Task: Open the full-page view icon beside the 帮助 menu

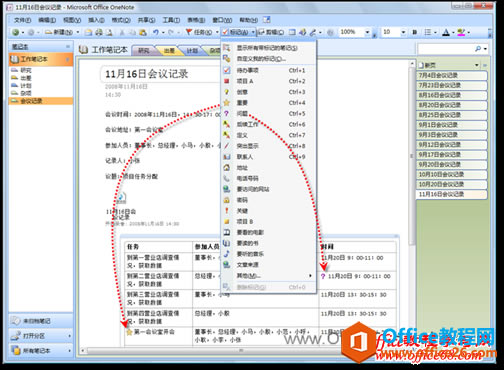Action: [267, 20]
